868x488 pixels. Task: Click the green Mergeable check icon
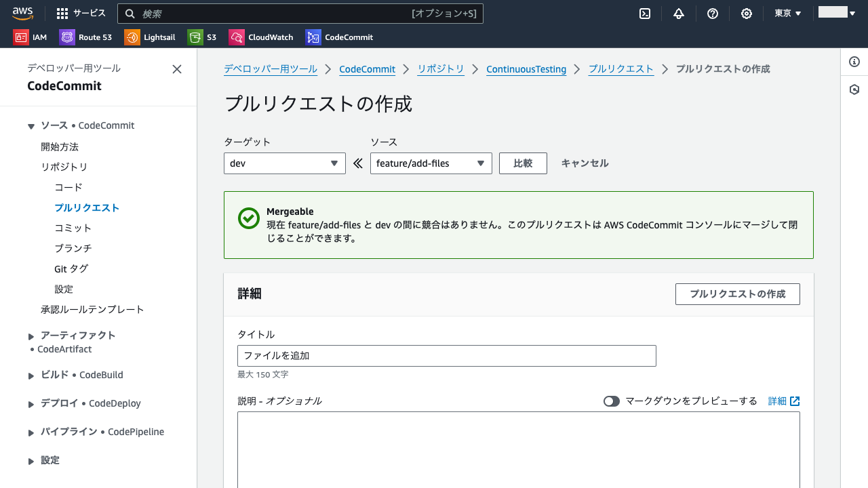249,218
